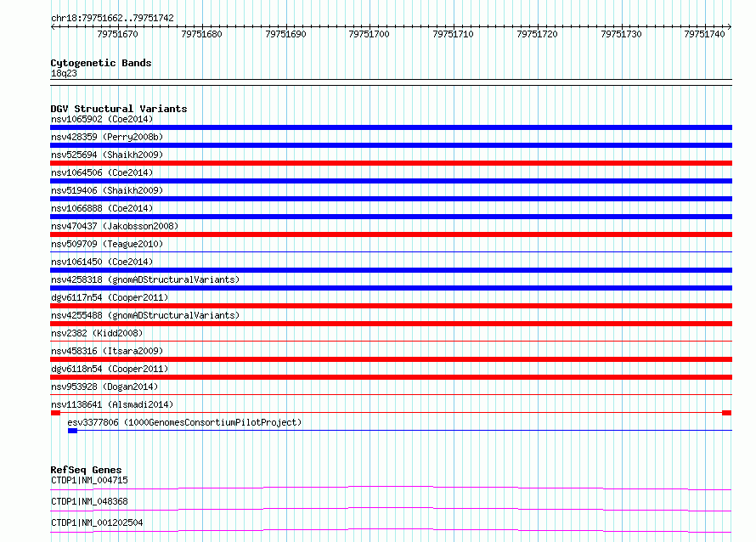Click the nsv1064506 (Coe2014) label

(x=102, y=172)
